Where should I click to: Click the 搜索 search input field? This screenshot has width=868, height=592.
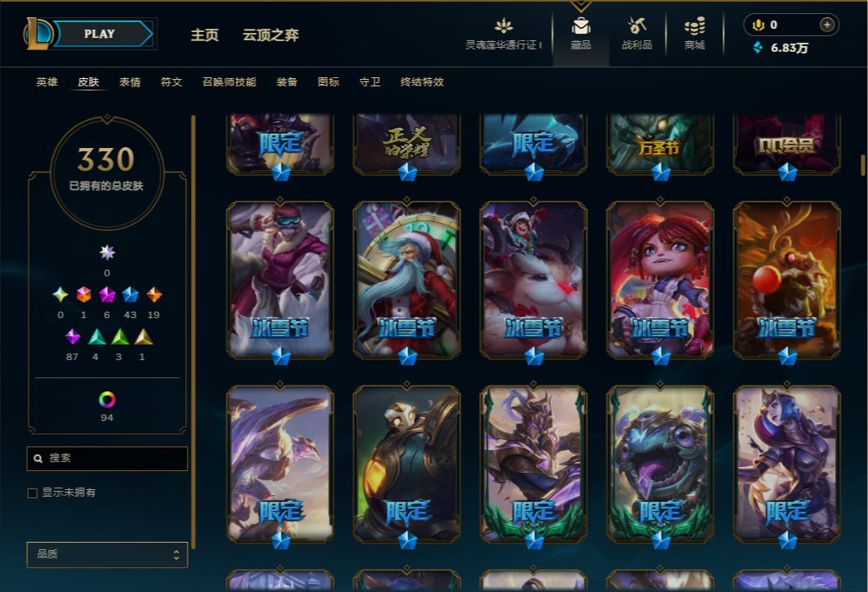coord(108,459)
